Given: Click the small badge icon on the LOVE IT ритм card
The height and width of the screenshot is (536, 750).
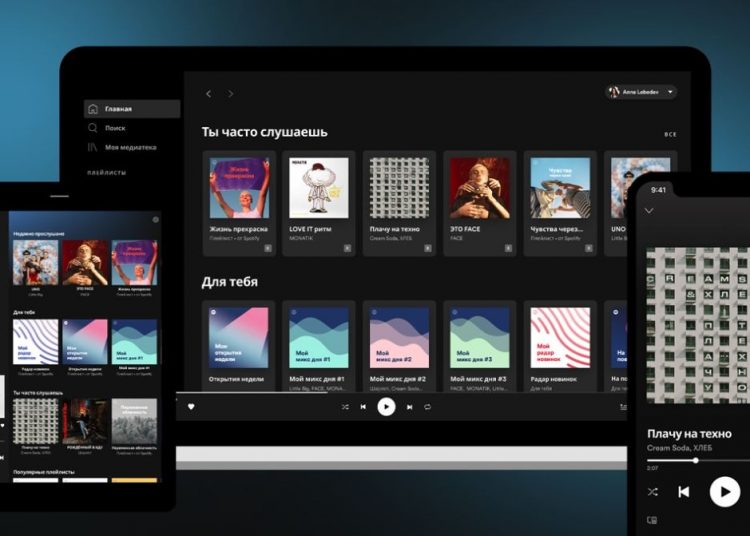Looking at the screenshot, I should (348, 248).
